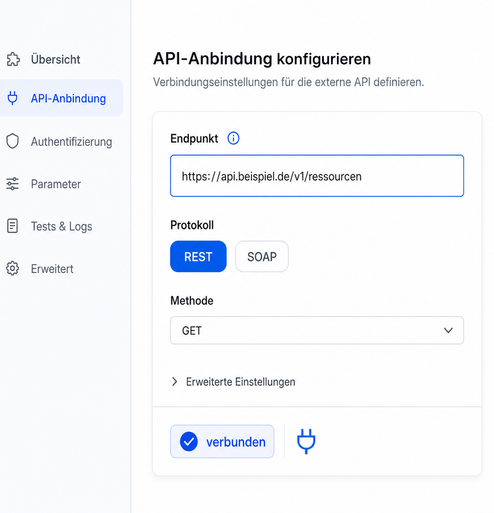Expand Erweiterte Einstellungen chevron

click(x=174, y=382)
